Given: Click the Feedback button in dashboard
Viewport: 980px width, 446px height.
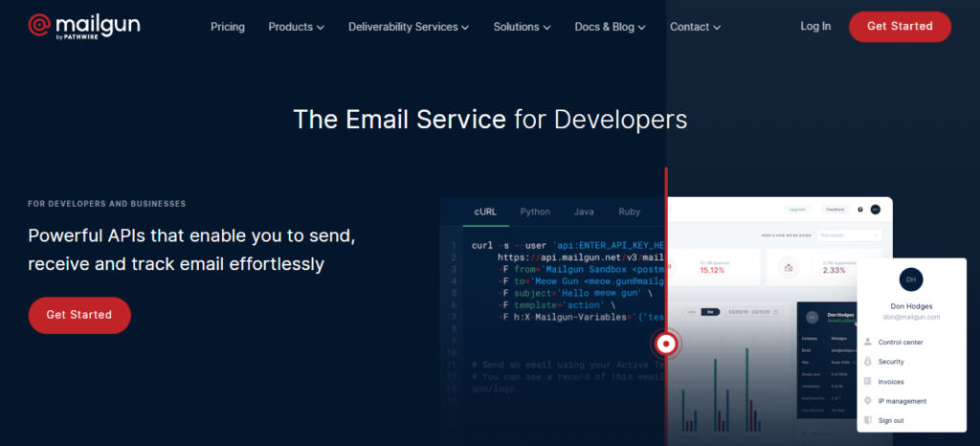Looking at the screenshot, I should [835, 210].
